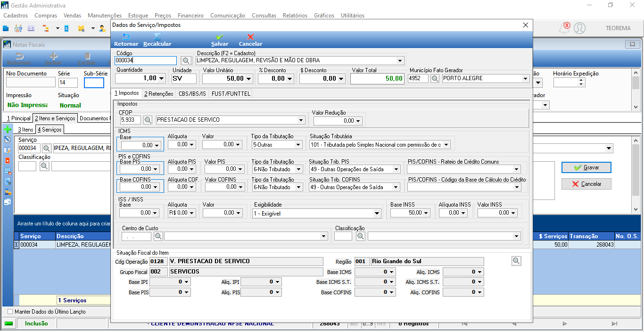The height and width of the screenshot is (332, 644).
Task: Enable Manter Dados do Último Lançto checkbox
Action: (x=10, y=312)
